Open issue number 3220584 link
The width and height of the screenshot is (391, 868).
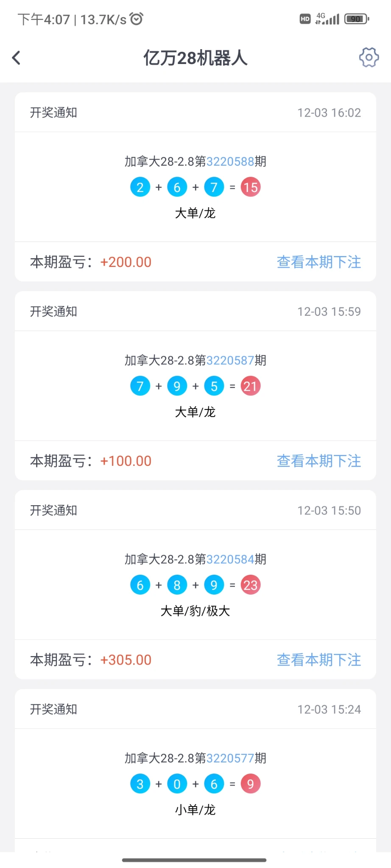pos(230,559)
